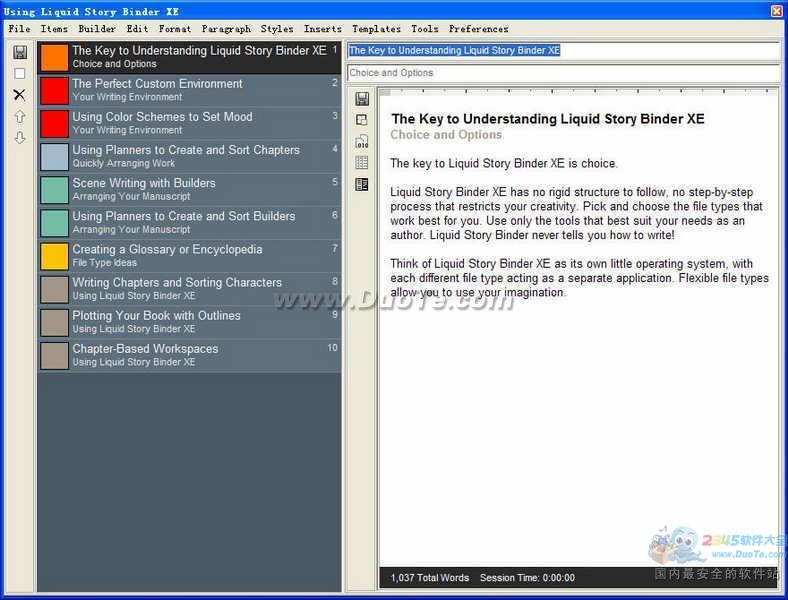Click the line 'The key to Liquid Story Binder XE is choice.'

coord(504,163)
